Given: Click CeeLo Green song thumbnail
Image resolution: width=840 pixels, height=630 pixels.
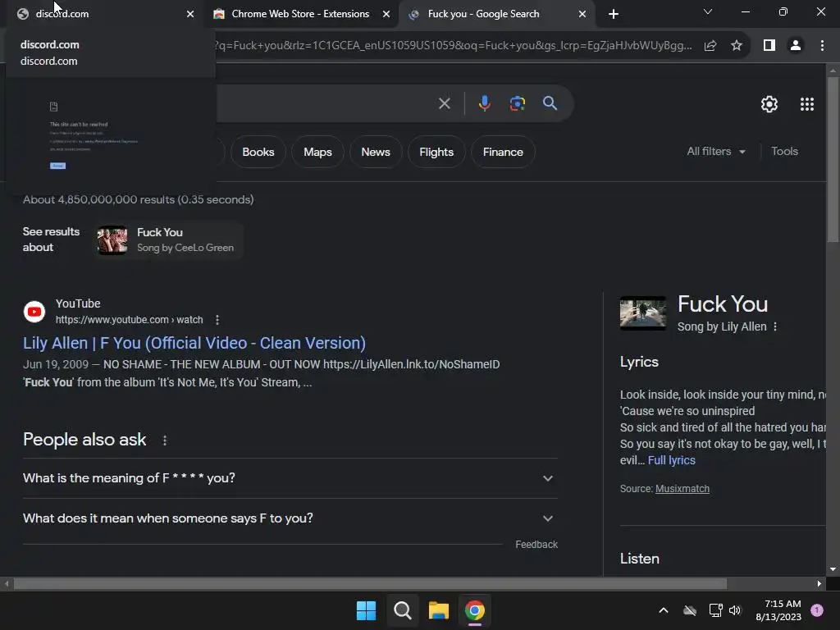Looking at the screenshot, I should [x=112, y=240].
